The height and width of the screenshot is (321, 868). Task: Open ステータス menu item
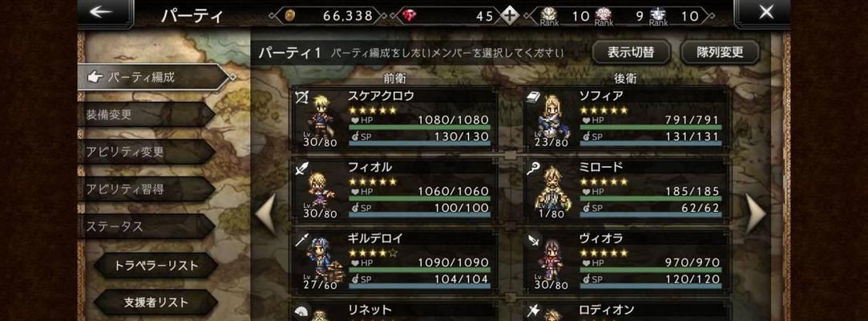coord(146,226)
